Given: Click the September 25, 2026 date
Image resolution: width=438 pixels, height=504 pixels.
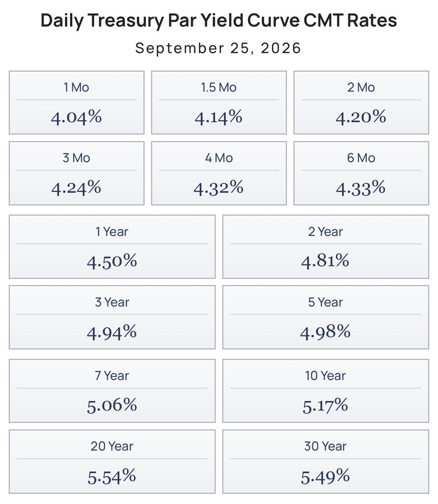Looking at the screenshot, I should coord(219,48).
